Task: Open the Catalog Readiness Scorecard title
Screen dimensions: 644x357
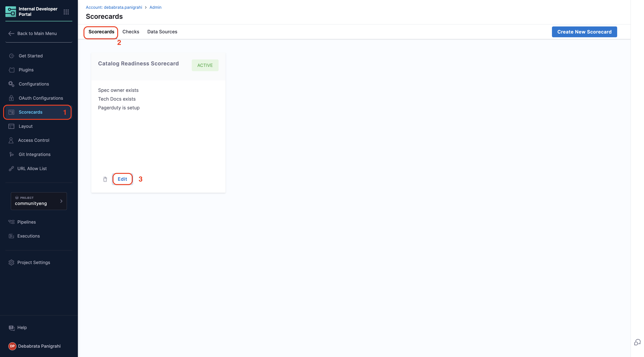Action: 138,64
